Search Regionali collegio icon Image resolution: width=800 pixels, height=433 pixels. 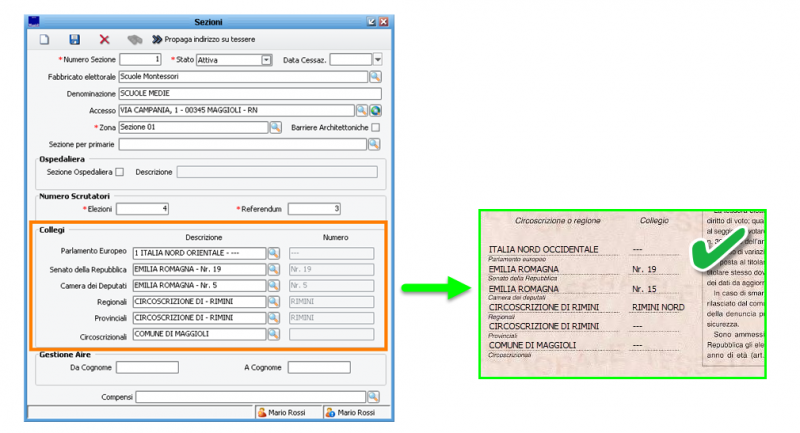[x=273, y=301]
